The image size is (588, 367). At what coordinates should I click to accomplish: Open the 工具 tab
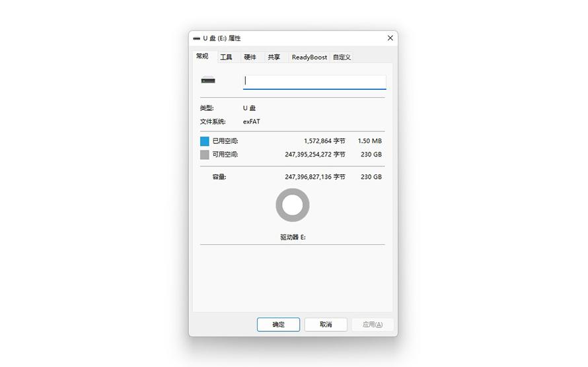(x=226, y=57)
